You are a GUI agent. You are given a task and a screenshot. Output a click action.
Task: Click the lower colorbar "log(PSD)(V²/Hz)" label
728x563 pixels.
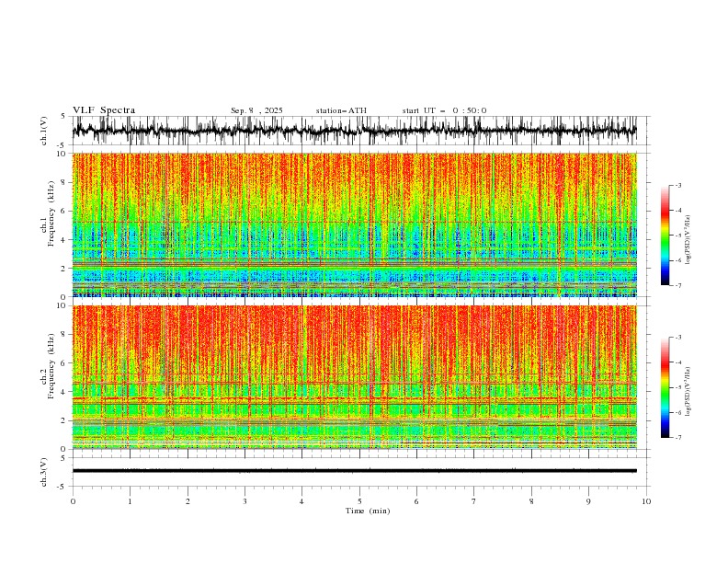[x=688, y=392]
